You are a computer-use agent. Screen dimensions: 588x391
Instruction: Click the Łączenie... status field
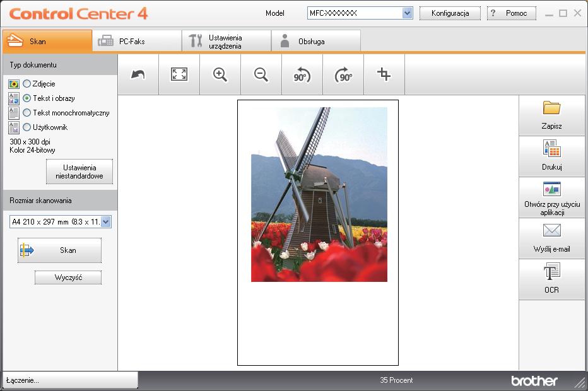pos(70,380)
